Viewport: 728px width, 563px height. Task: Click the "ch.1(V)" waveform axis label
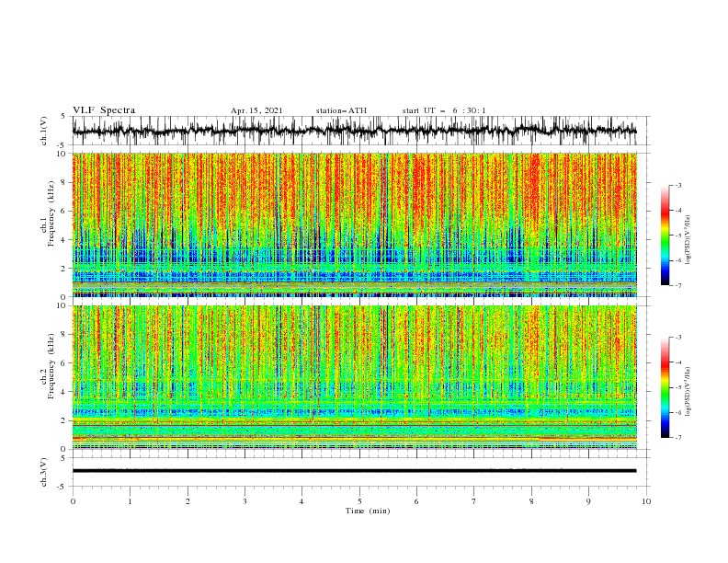[x=44, y=131]
